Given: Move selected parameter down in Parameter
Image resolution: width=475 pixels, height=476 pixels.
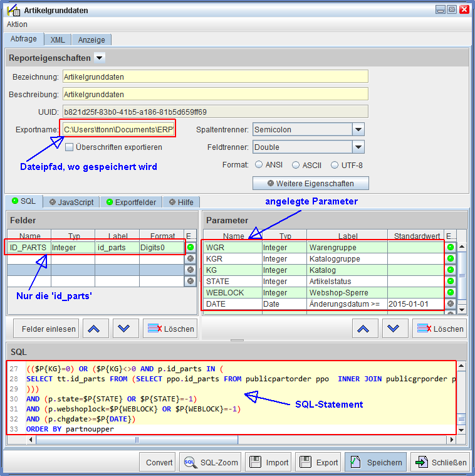Looking at the screenshot, I should click(394, 328).
